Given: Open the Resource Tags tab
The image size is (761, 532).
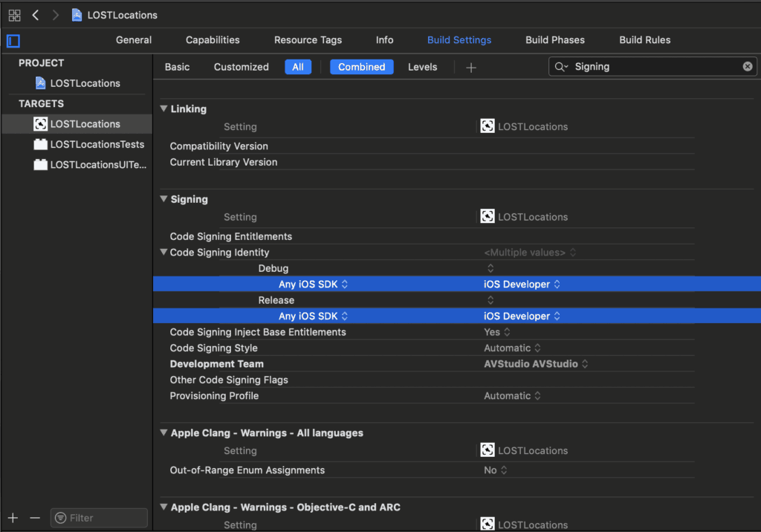Looking at the screenshot, I should 308,40.
